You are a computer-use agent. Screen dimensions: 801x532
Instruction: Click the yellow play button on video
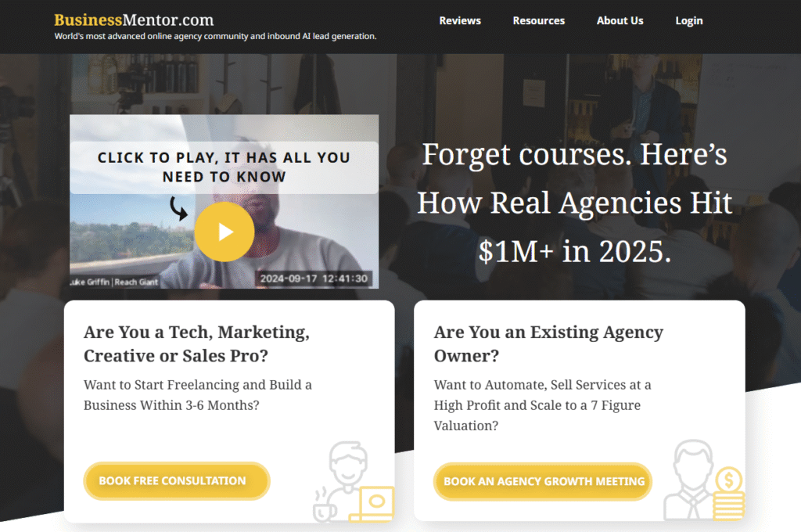(x=224, y=232)
